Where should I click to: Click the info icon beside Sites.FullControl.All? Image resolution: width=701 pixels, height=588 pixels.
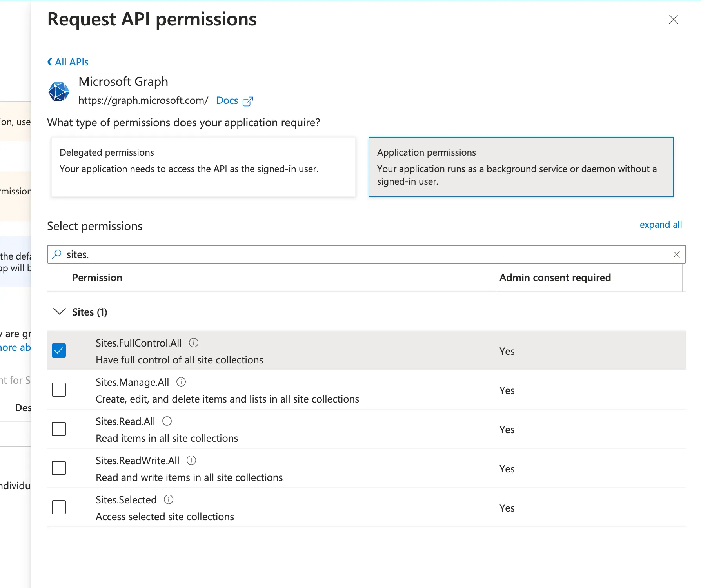pyautogui.click(x=194, y=343)
